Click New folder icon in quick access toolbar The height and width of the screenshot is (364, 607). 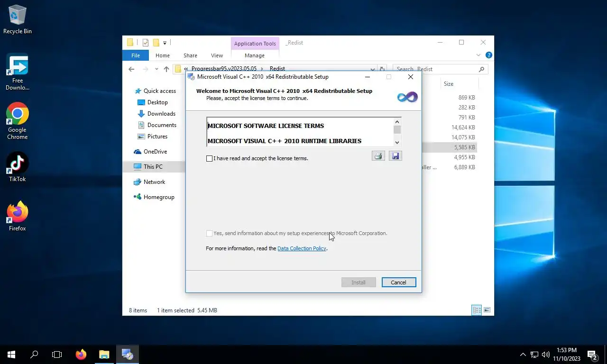point(156,43)
